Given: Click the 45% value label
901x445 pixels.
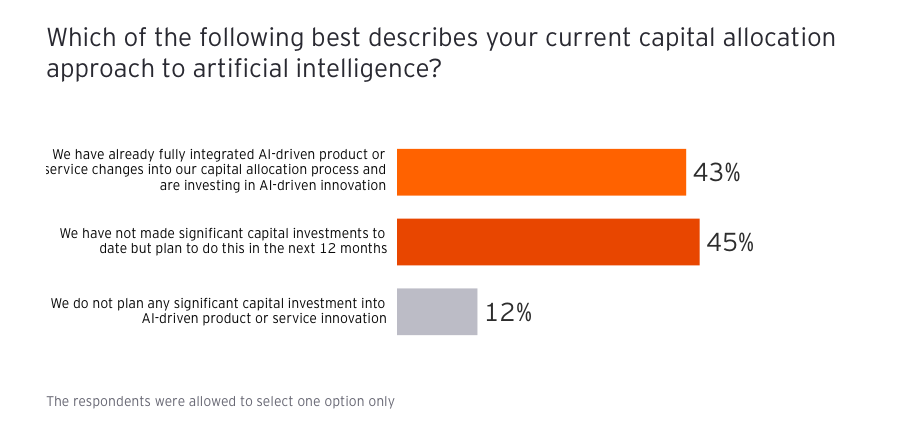Looking at the screenshot, I should click(730, 243).
